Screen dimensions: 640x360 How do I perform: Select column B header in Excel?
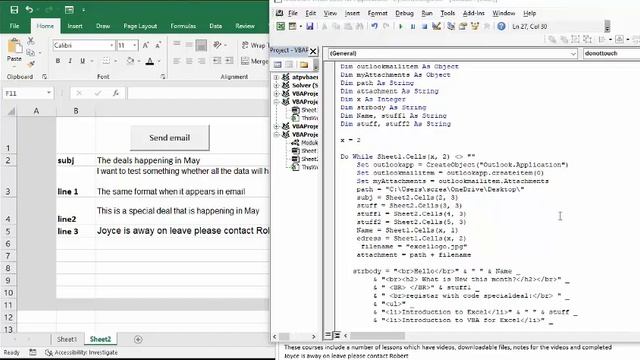(76, 111)
